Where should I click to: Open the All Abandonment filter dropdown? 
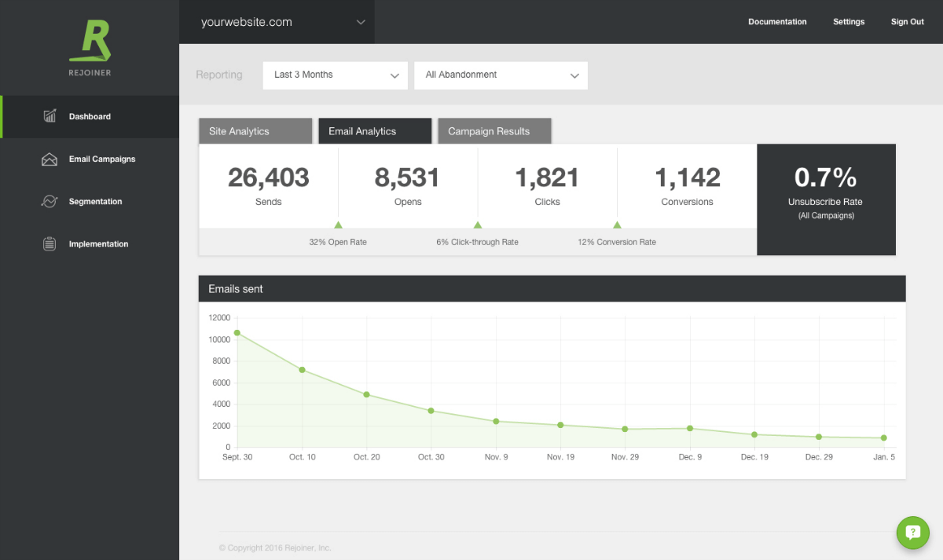[501, 75]
